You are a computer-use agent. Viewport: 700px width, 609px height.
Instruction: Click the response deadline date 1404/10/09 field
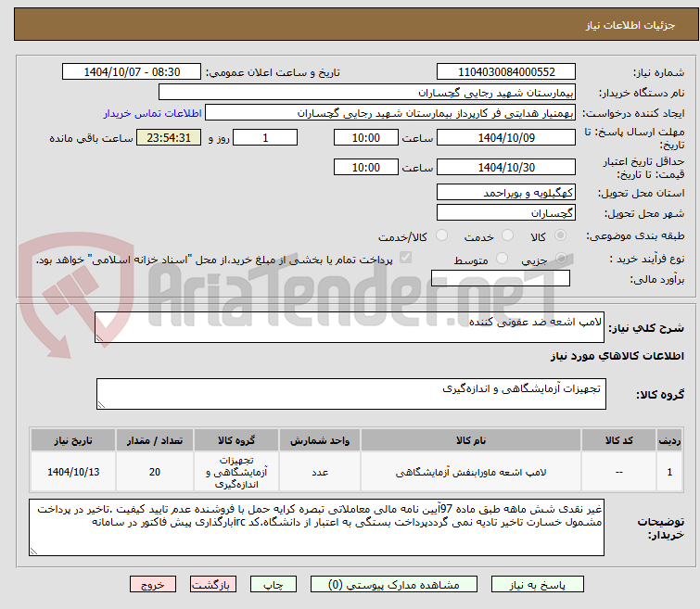click(x=506, y=137)
